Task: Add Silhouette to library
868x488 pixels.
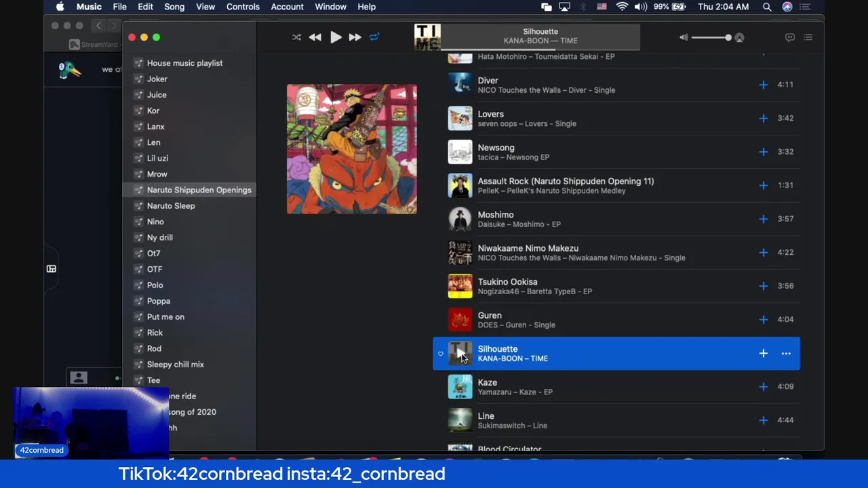Action: (764, 353)
